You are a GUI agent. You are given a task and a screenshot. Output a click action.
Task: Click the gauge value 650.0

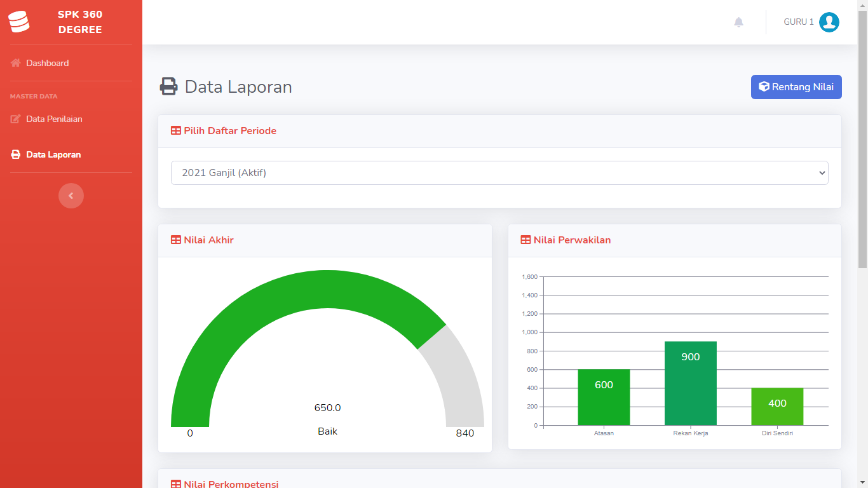328,408
